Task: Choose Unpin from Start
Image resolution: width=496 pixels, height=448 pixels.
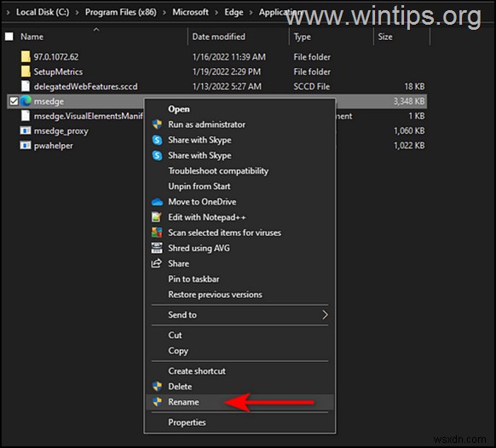Action: tap(199, 187)
